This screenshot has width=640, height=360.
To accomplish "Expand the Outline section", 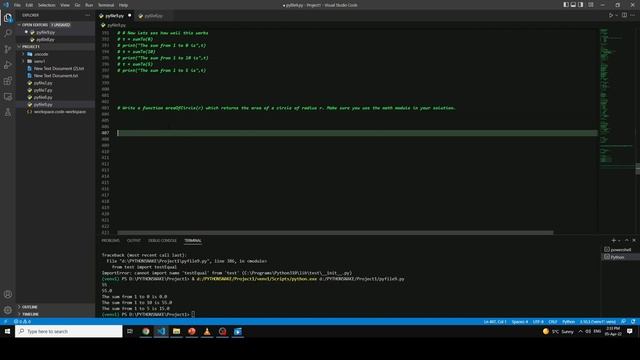I will (29, 307).
